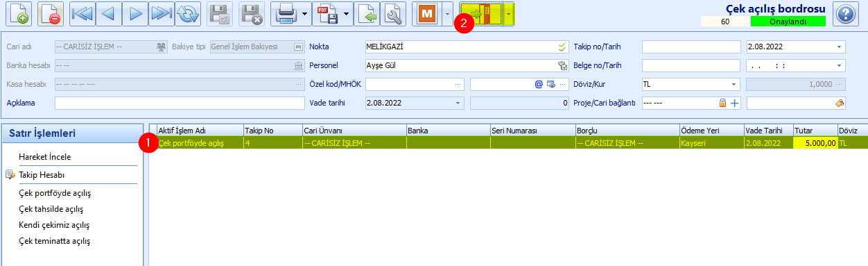868x266 pixels.
Task: Click the printer icon
Action: pyautogui.click(x=285, y=14)
